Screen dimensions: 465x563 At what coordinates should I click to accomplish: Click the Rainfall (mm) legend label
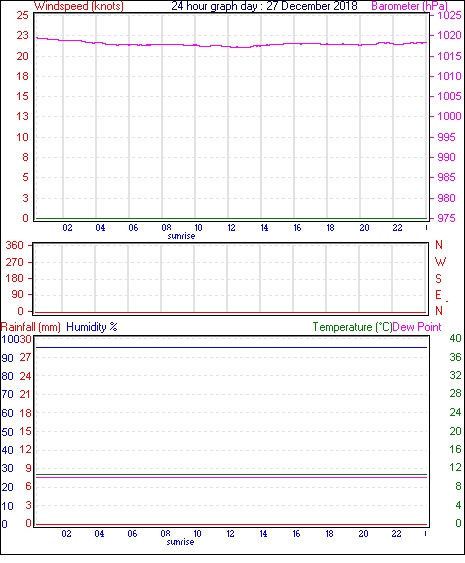pos(31,327)
